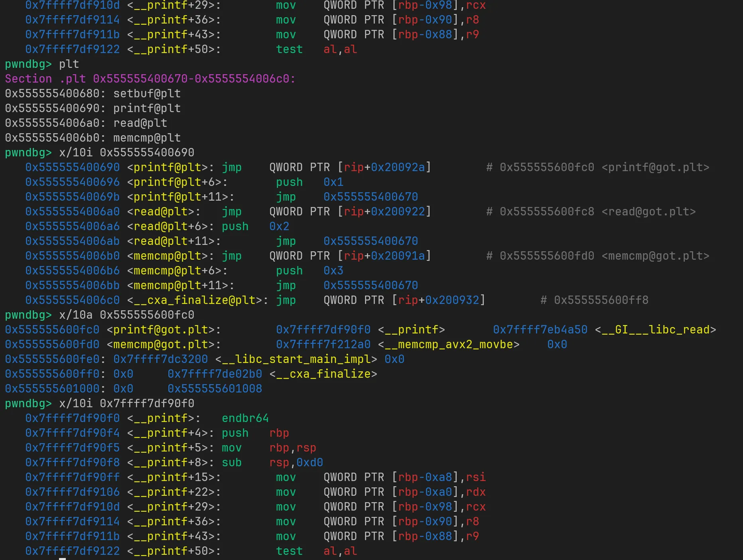Click the '0x555555400690: printf@plt' line

[x=93, y=108]
